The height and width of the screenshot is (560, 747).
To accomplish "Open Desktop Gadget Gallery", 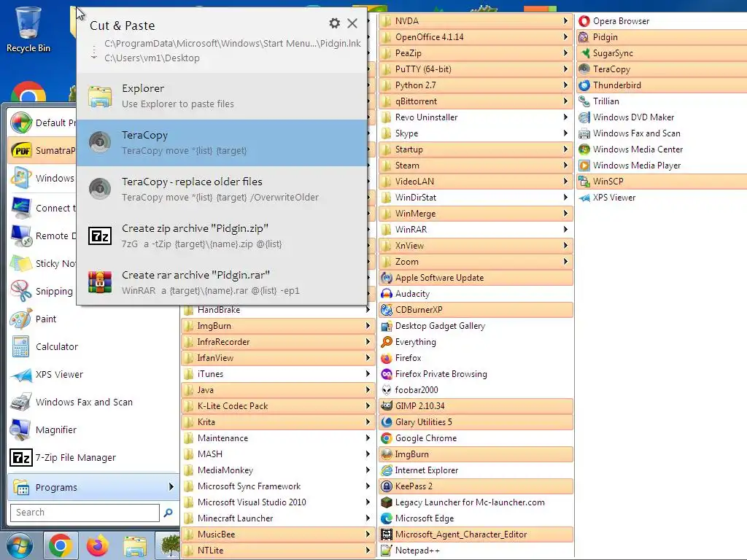I will [x=476, y=326].
